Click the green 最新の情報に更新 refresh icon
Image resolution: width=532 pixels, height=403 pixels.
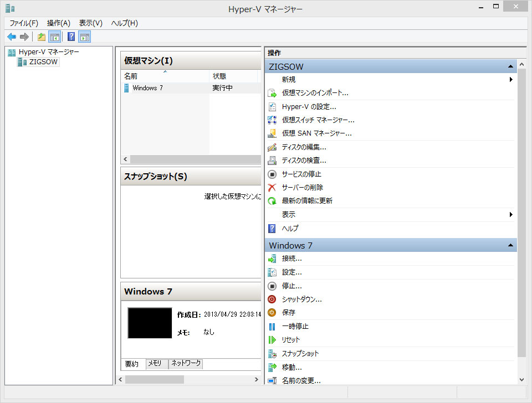272,201
